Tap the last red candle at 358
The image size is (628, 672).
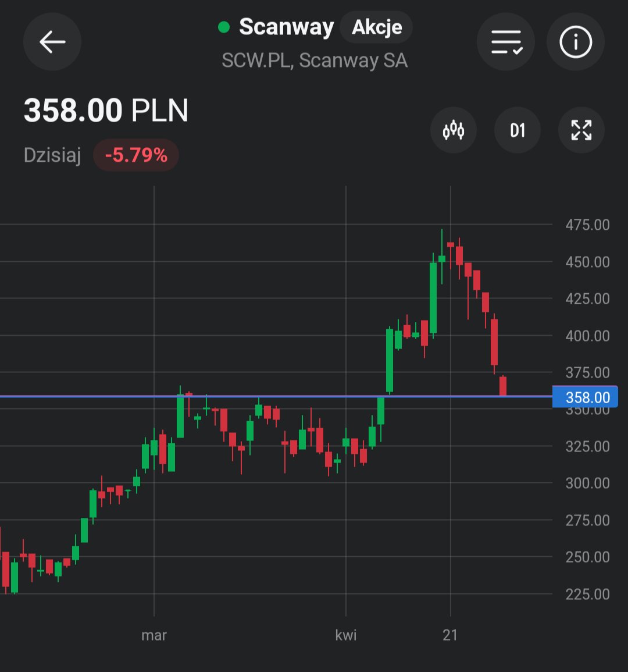tap(503, 386)
